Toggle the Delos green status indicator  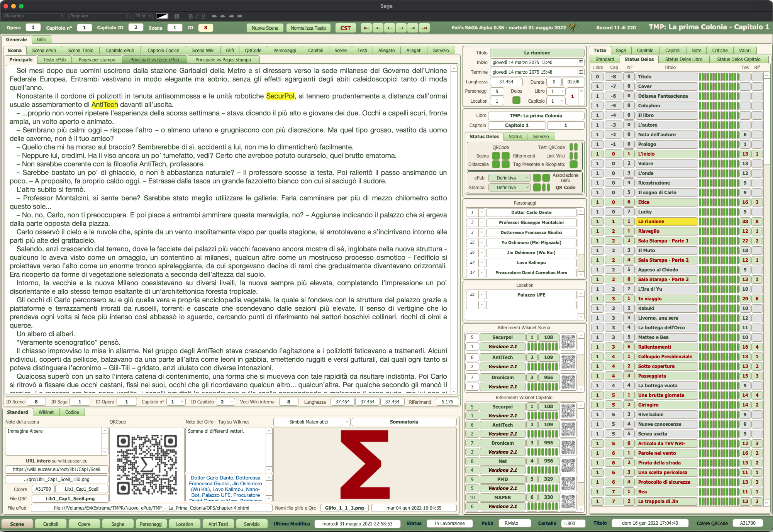[516, 100]
